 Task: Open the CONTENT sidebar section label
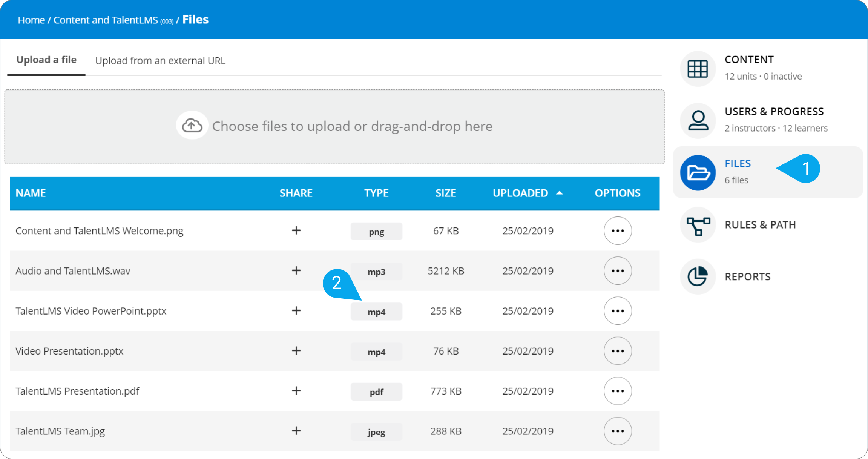(749, 60)
